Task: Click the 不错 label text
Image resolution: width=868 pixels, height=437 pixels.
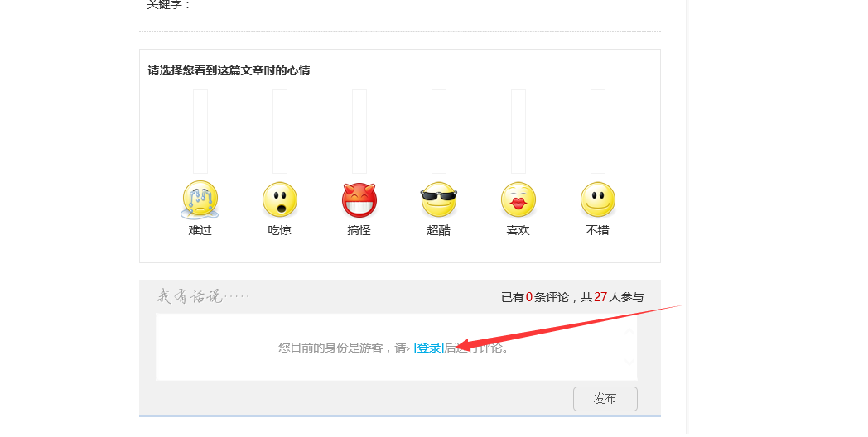Action: [x=597, y=230]
